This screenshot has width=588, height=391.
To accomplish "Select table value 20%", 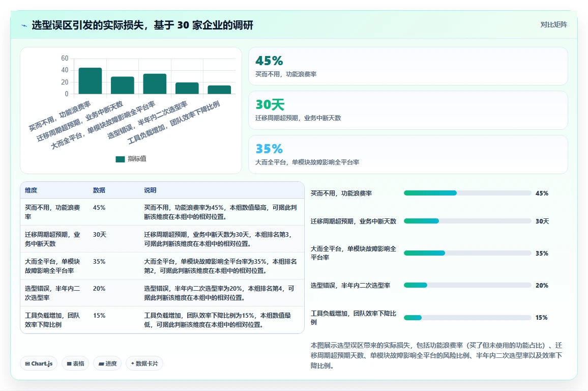I will 99,289.
